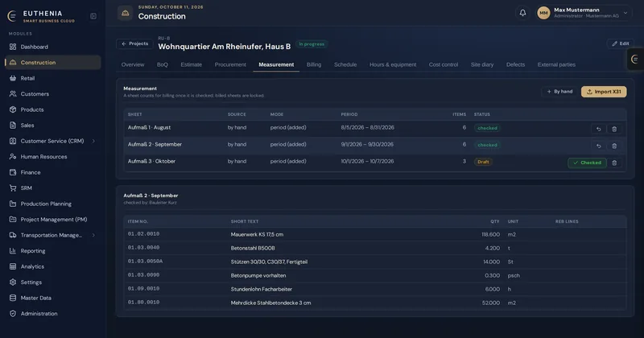
Task: Open the Retail basket icon
Action: [13, 78]
